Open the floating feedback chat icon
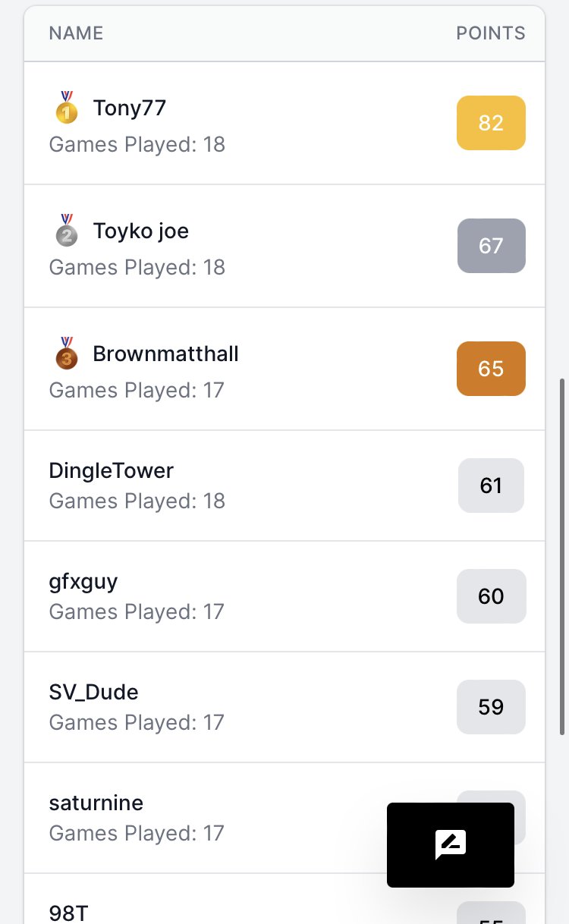The height and width of the screenshot is (924, 569). tap(451, 844)
